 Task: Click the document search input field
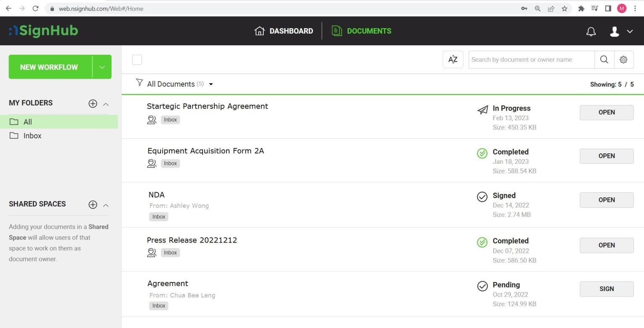pyautogui.click(x=530, y=59)
